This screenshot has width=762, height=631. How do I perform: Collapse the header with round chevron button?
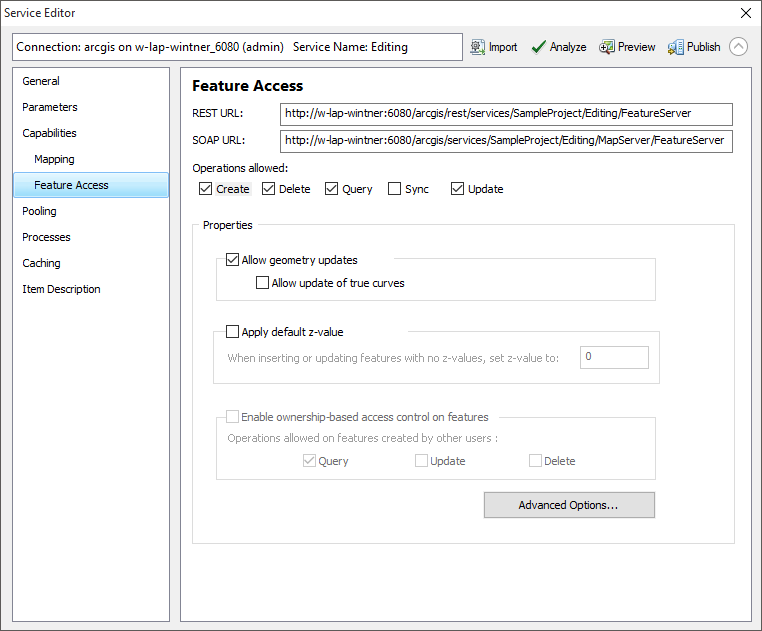[738, 47]
